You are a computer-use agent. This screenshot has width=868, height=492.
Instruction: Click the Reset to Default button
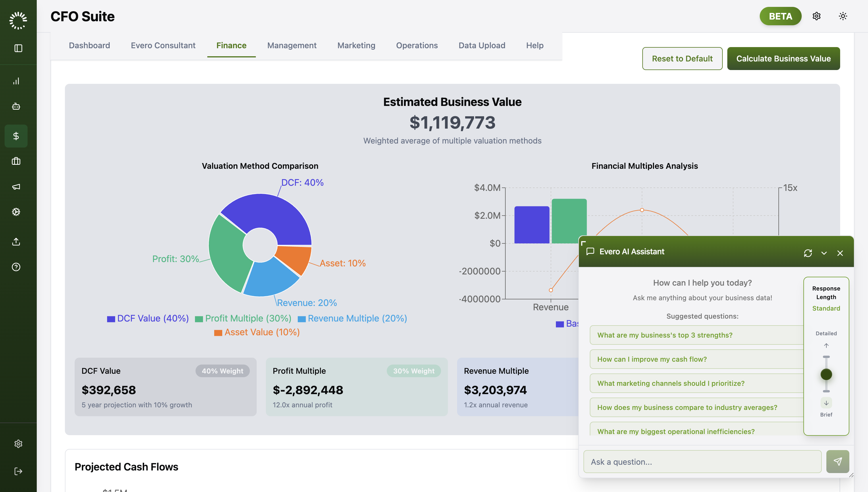[x=682, y=59]
